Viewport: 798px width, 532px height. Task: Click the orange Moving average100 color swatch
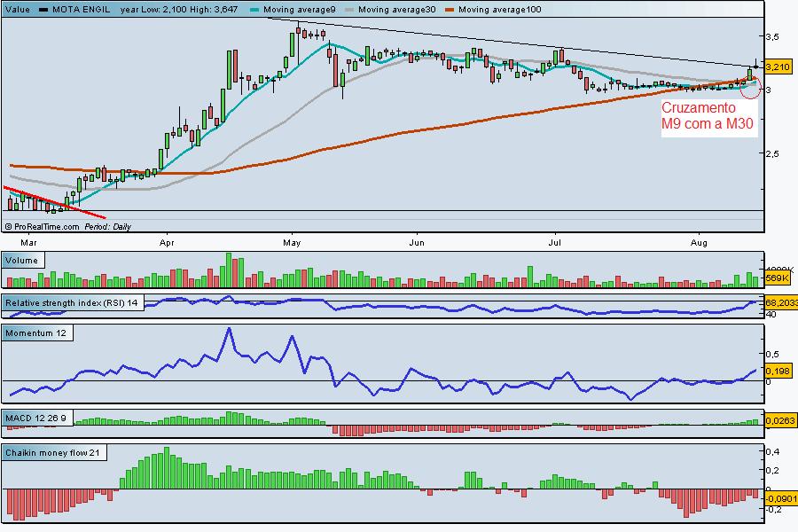tap(450, 10)
